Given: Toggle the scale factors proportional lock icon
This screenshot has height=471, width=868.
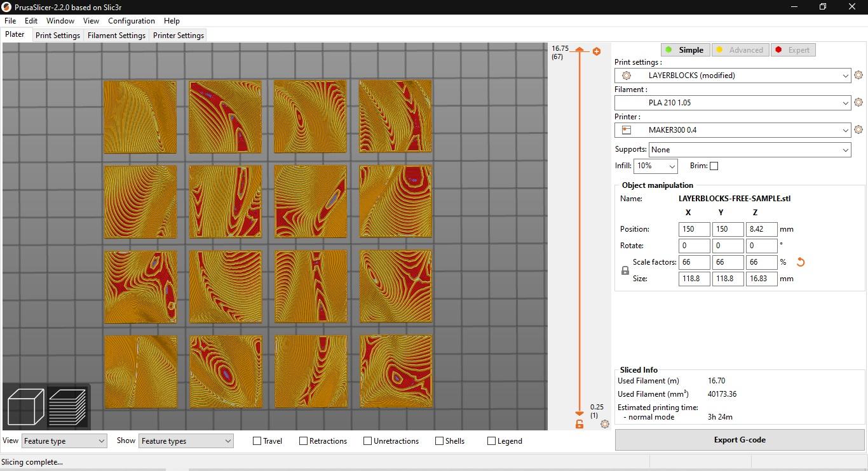Looking at the screenshot, I should coord(625,270).
